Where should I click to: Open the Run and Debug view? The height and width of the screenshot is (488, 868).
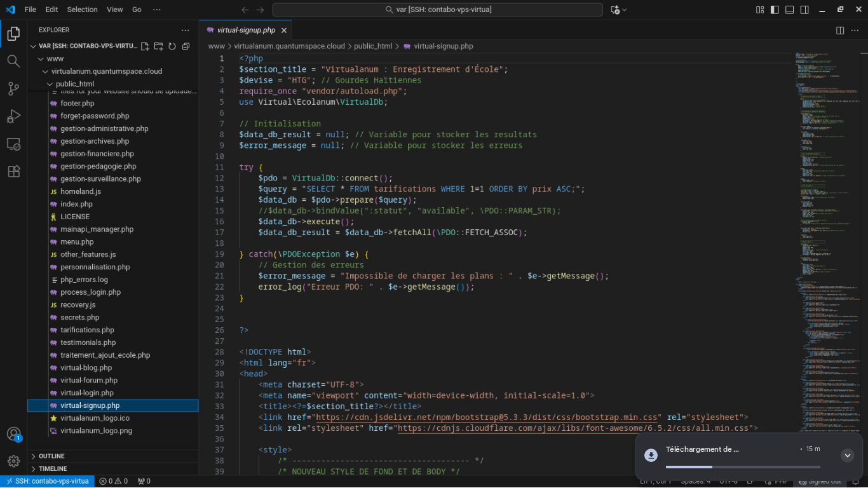tap(13, 116)
